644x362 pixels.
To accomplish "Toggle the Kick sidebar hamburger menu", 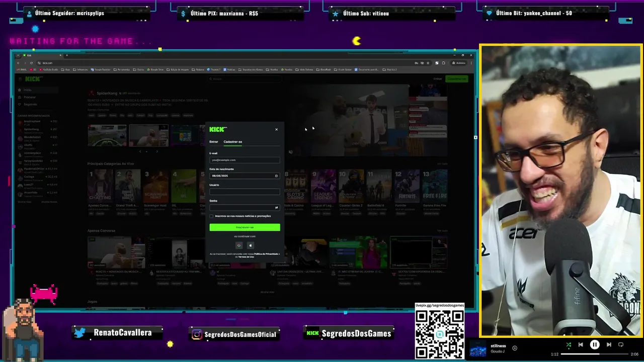I will point(20,79).
